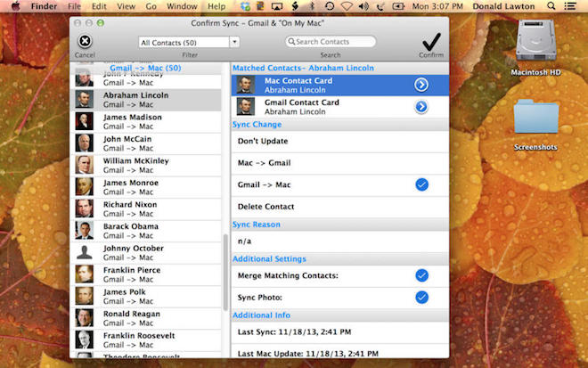Open Mac Contact Card detail arrow

421,85
